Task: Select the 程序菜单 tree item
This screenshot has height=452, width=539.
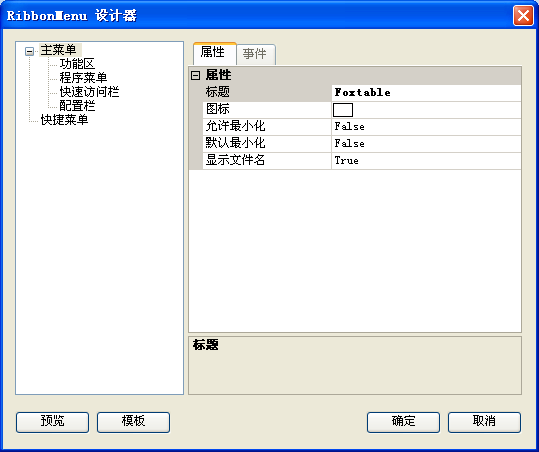Action: [x=83, y=78]
